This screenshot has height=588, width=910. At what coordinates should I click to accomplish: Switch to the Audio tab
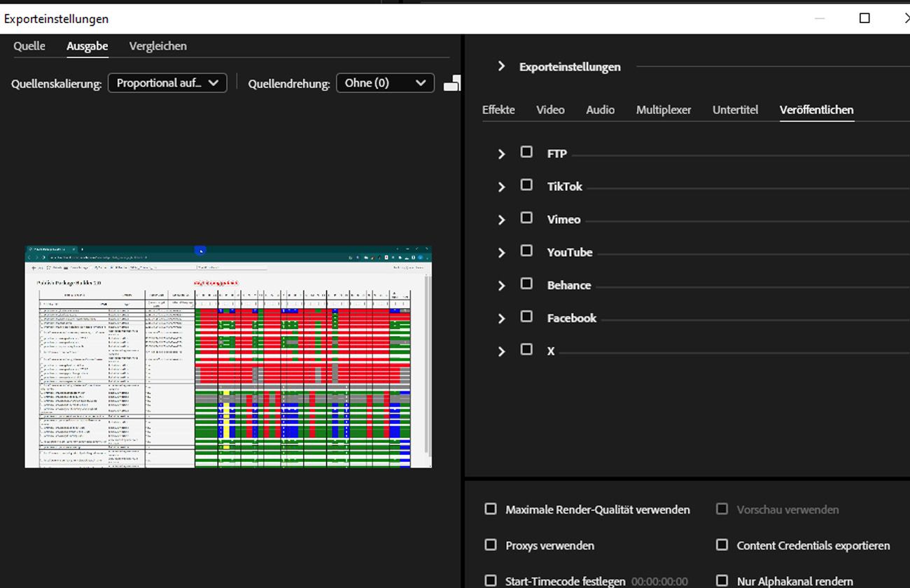click(x=600, y=110)
